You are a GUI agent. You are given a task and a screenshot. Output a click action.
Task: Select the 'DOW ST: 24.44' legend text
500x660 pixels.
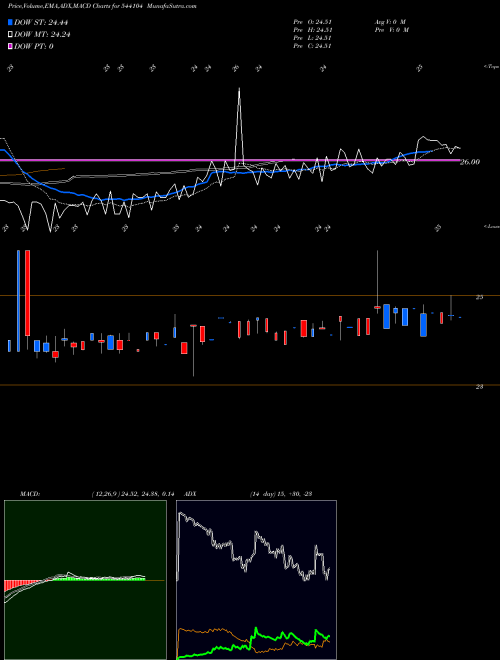pos(41,22)
